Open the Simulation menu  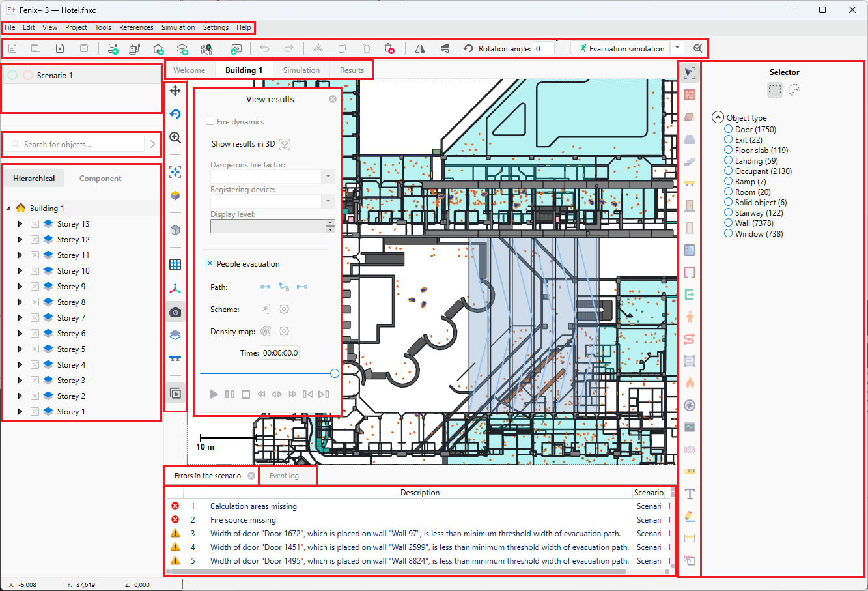178,27
